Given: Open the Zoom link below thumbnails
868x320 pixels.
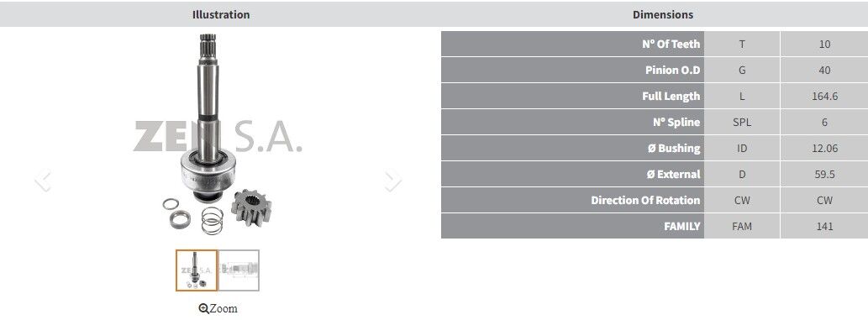Looking at the screenshot, I should [x=218, y=308].
